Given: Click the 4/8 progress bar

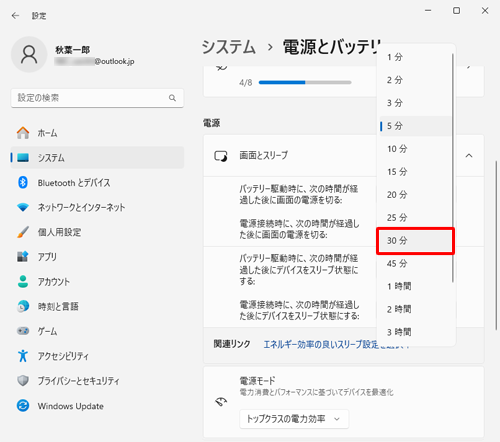Looking at the screenshot, I should pos(305,83).
